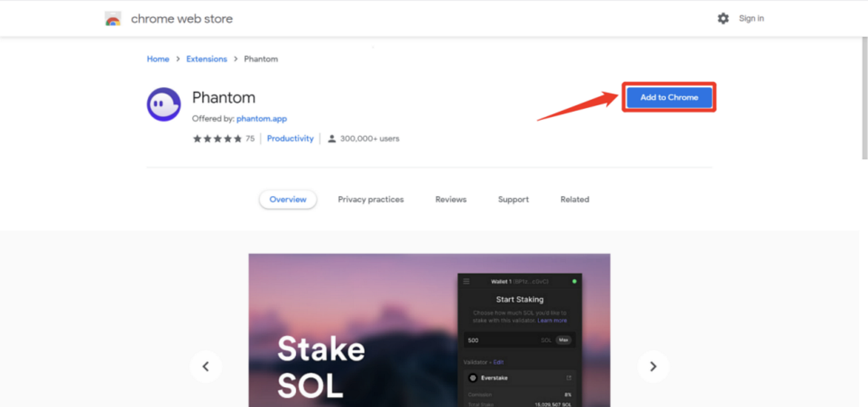Switch to the Privacy practices tab

click(371, 199)
